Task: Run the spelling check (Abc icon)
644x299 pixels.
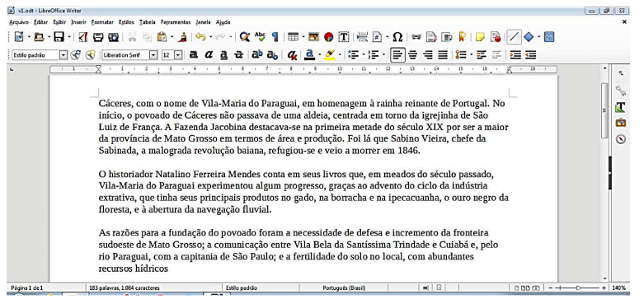Action: 260,37
